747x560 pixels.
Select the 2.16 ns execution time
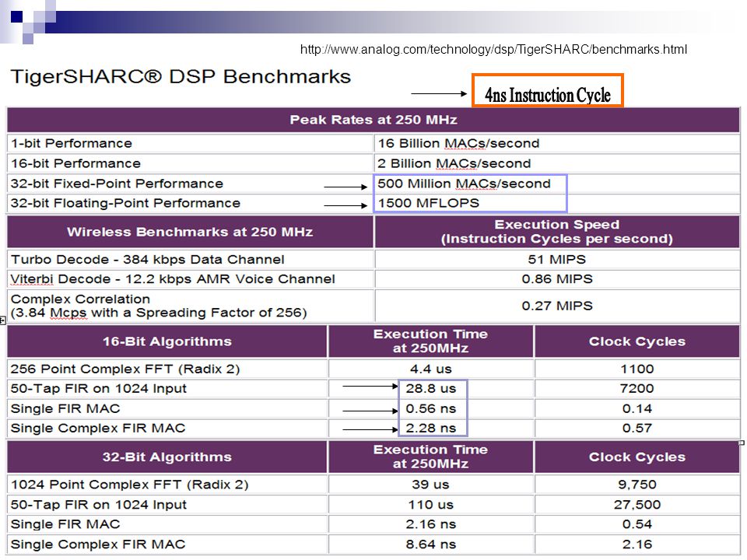pyautogui.click(x=430, y=524)
